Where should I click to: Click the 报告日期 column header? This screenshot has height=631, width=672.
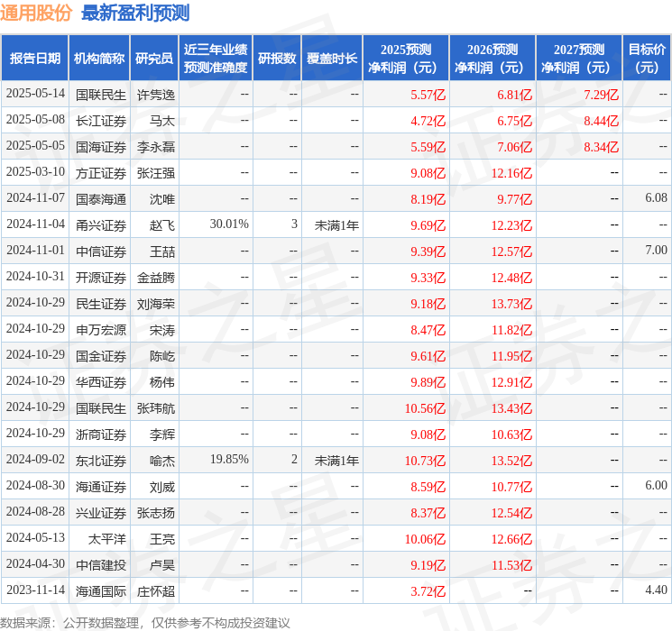pyautogui.click(x=34, y=59)
